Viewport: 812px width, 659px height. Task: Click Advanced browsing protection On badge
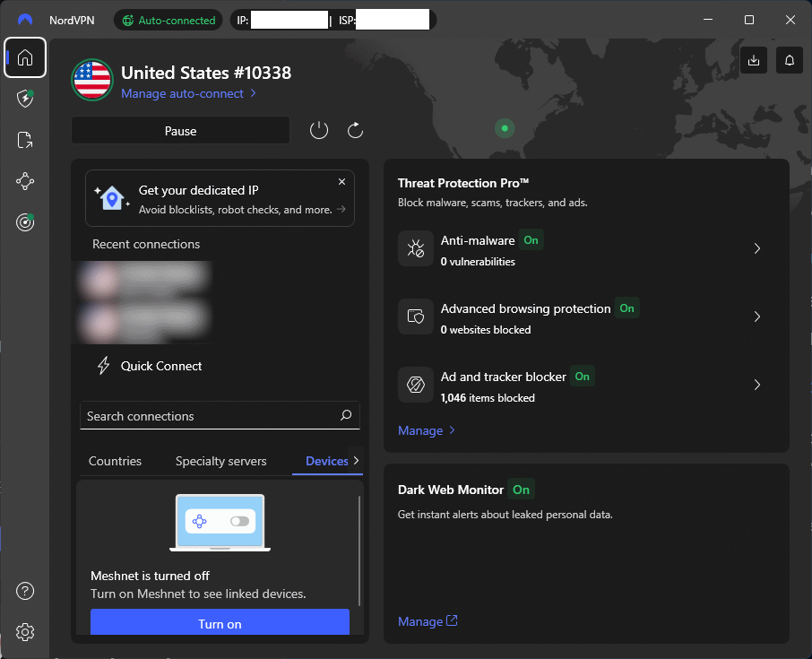point(626,308)
